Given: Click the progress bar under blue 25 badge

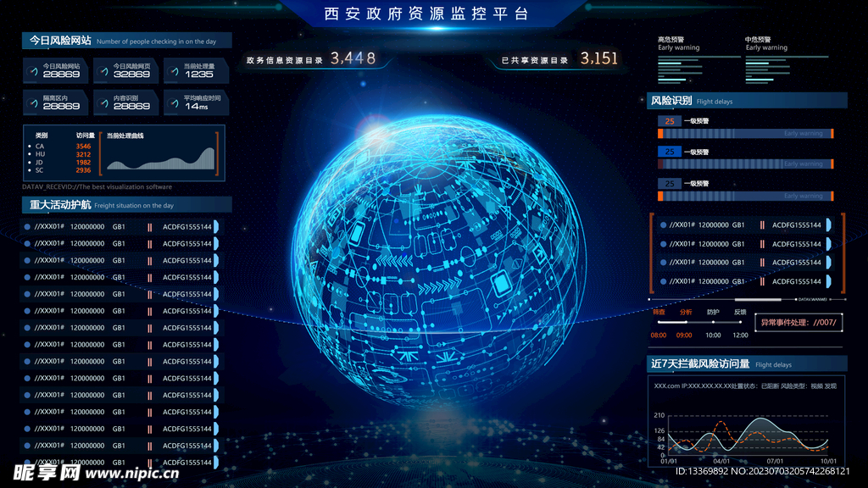Looking at the screenshot, I should pyautogui.click(x=746, y=164).
